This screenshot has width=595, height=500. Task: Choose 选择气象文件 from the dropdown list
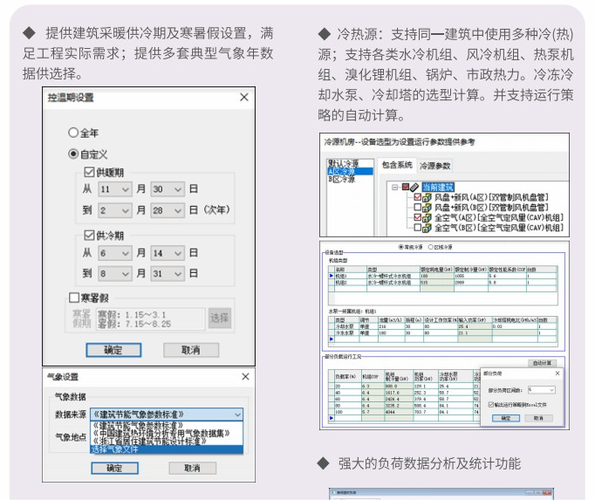[x=167, y=449]
